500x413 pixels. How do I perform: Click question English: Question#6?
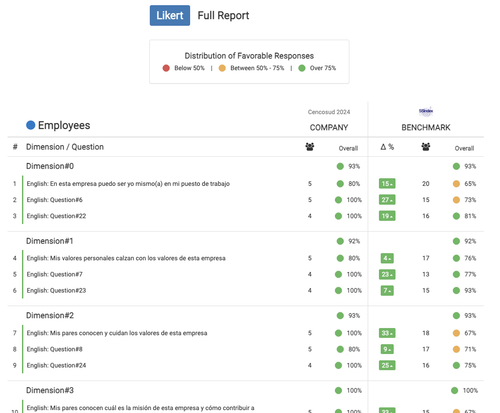point(55,200)
